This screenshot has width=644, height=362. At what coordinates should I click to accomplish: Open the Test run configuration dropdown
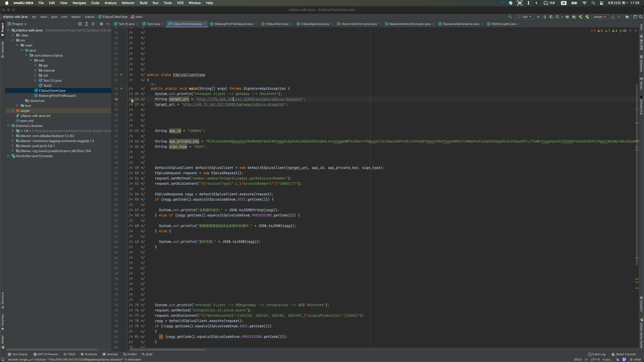(x=525, y=17)
